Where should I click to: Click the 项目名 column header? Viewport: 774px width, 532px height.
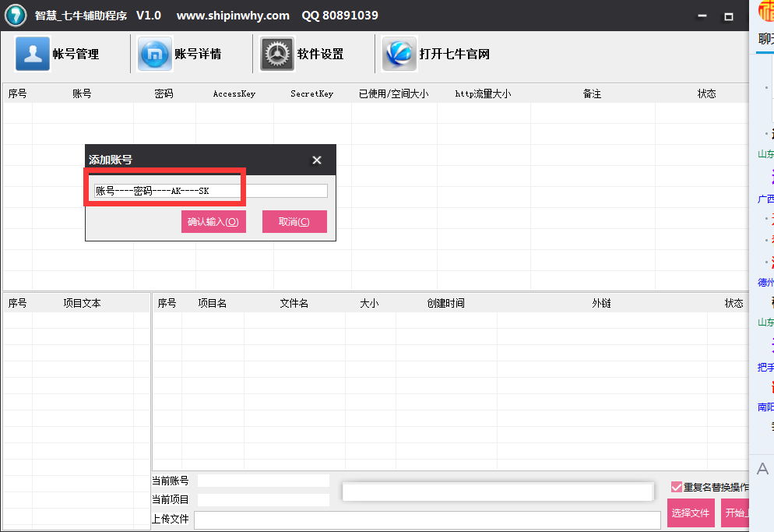(213, 303)
